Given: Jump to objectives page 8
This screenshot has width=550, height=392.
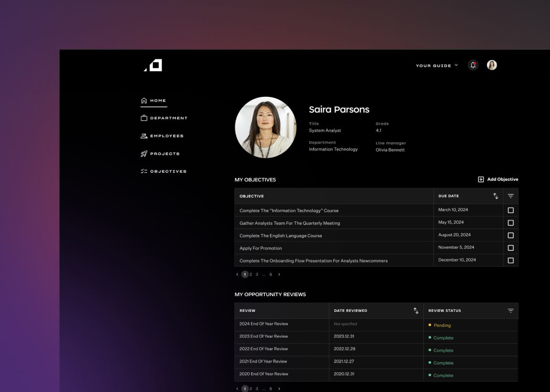Looking at the screenshot, I should point(271,274).
